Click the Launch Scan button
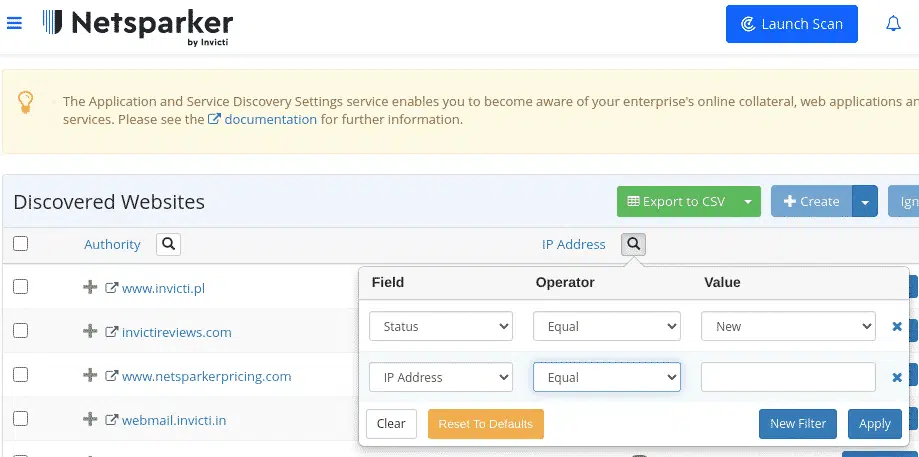This screenshot has height=457, width=919. point(791,24)
